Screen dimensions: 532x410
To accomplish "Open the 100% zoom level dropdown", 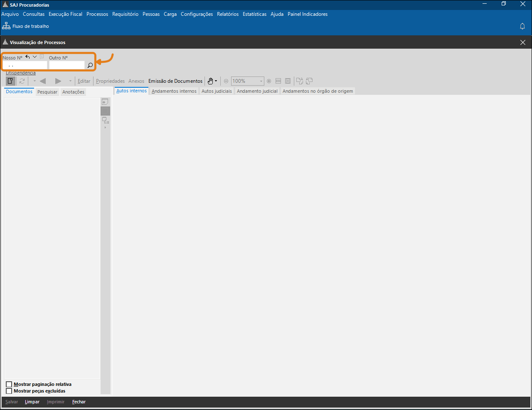I will tap(261, 81).
